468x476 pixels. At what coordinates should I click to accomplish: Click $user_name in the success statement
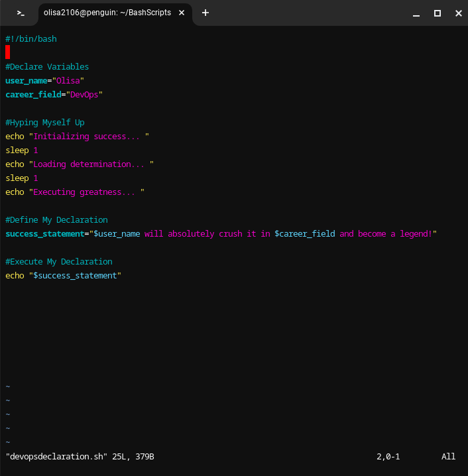click(x=117, y=234)
